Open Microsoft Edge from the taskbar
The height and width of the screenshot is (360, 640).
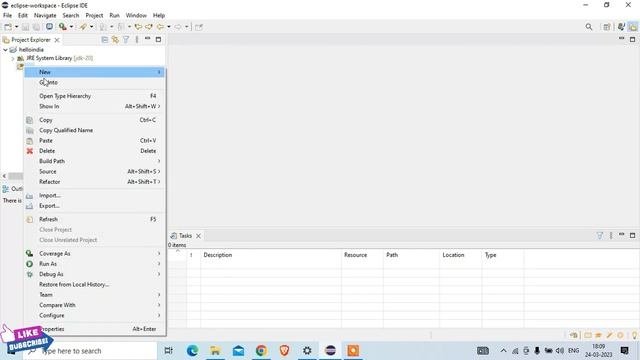point(192,351)
